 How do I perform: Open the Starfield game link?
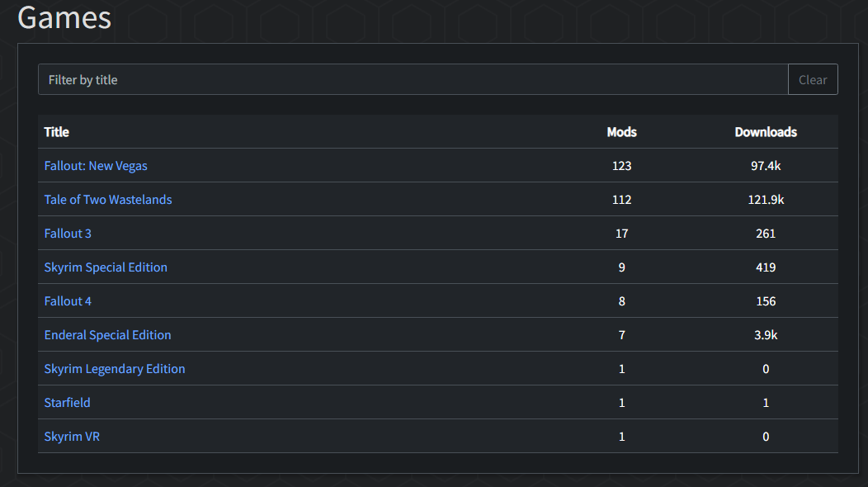[67, 402]
